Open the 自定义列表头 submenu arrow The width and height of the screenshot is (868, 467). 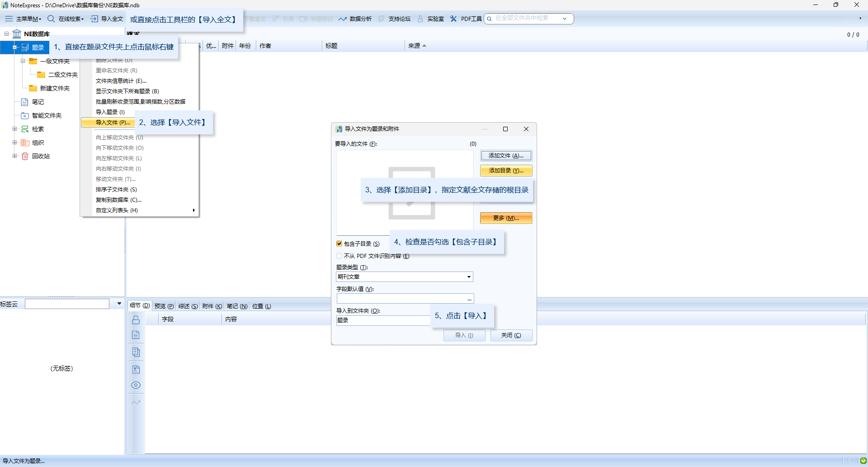193,210
